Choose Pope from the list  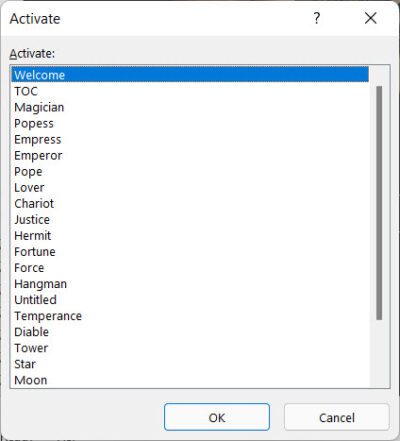pos(190,171)
